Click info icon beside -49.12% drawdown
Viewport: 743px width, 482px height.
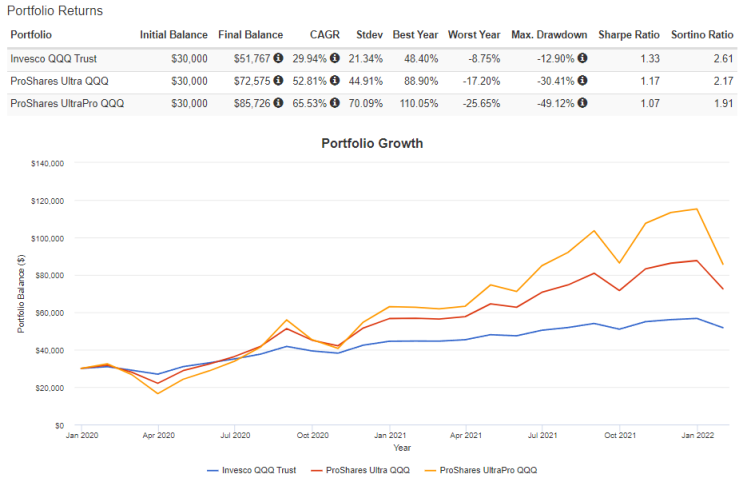[583, 102]
